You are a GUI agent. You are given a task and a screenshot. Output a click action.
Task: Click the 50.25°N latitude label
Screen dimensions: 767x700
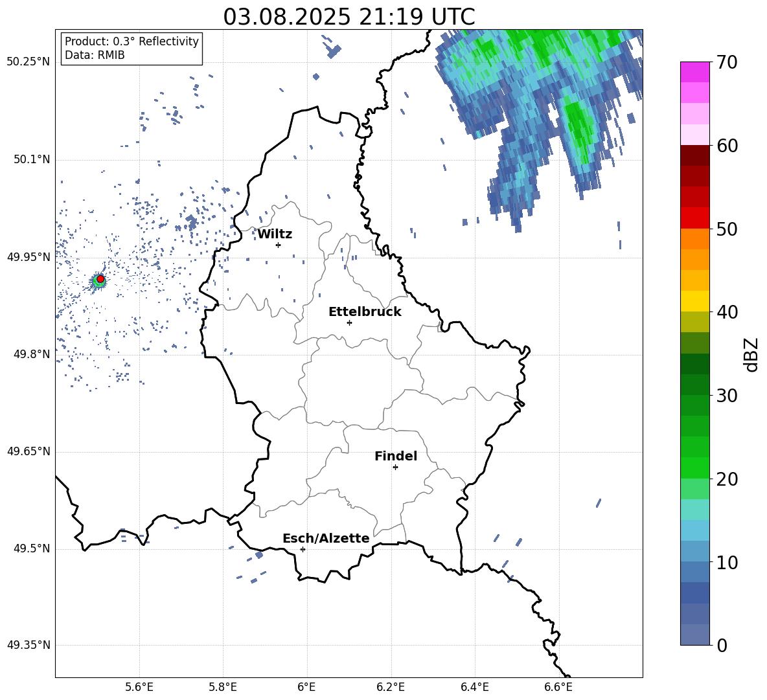(29, 62)
